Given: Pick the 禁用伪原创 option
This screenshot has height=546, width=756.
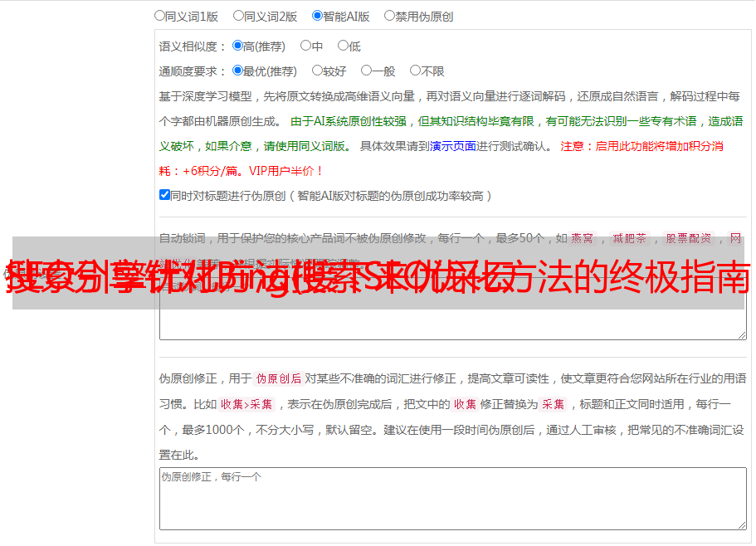Looking at the screenshot, I should click(x=389, y=15).
